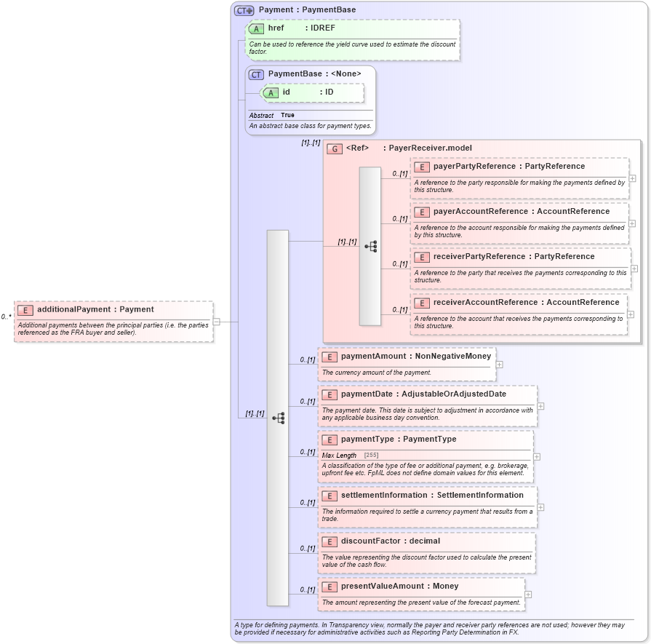
Task: Expand the payerPartyReference element
Action: pyautogui.click(x=632, y=178)
